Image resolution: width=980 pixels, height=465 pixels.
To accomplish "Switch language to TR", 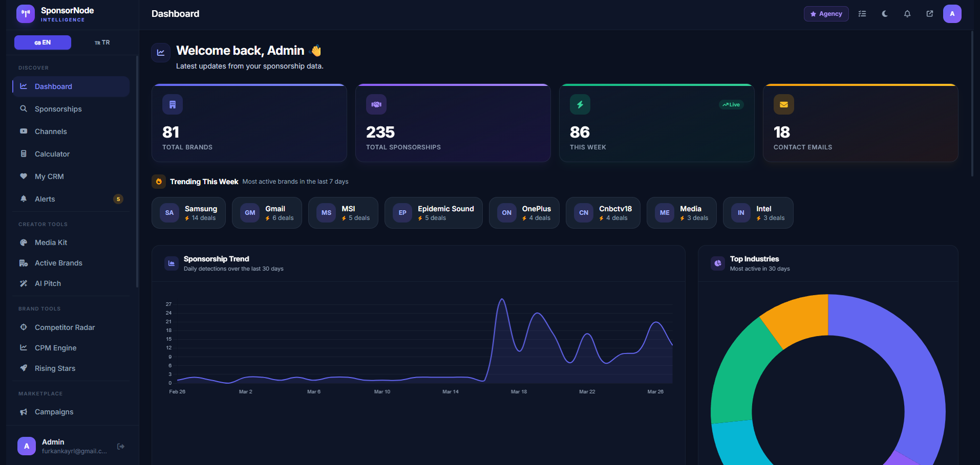I will point(102,42).
